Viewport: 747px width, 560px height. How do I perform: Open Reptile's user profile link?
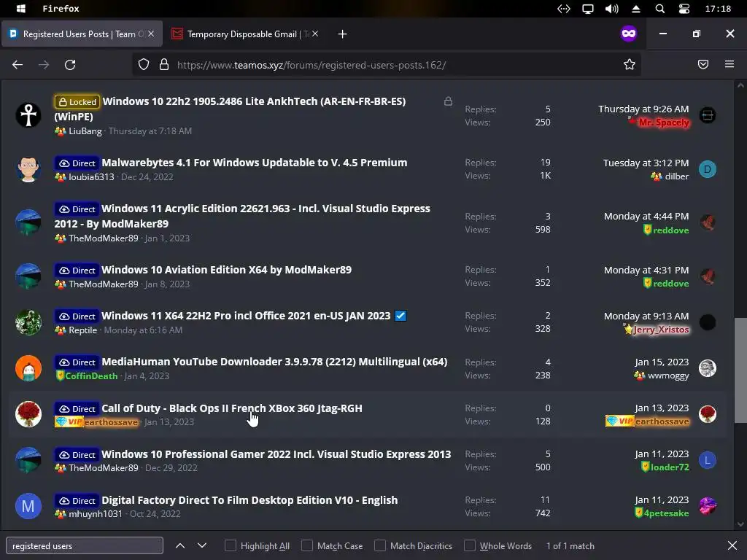click(x=83, y=330)
